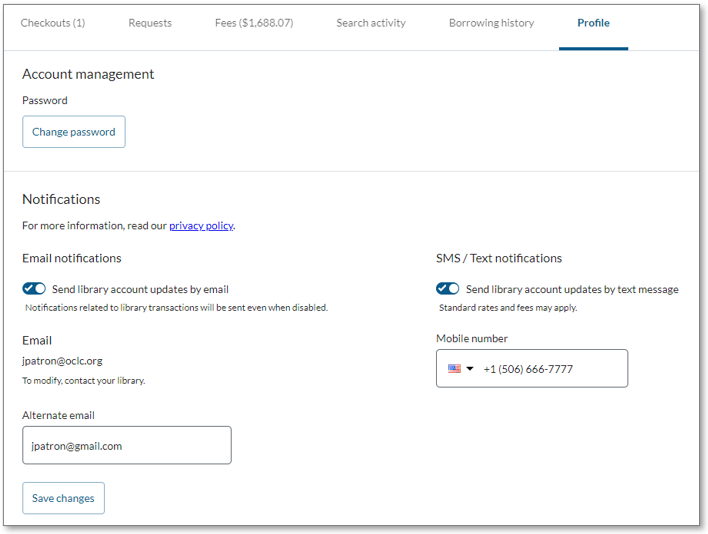
Task: Click the 'Send library account updates by email' label
Action: (140, 290)
